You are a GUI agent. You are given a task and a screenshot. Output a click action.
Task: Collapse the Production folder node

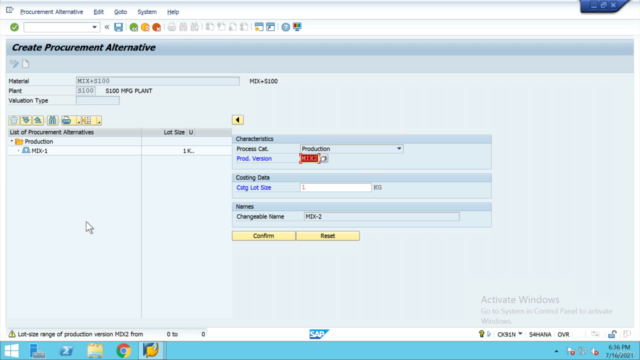tap(12, 141)
